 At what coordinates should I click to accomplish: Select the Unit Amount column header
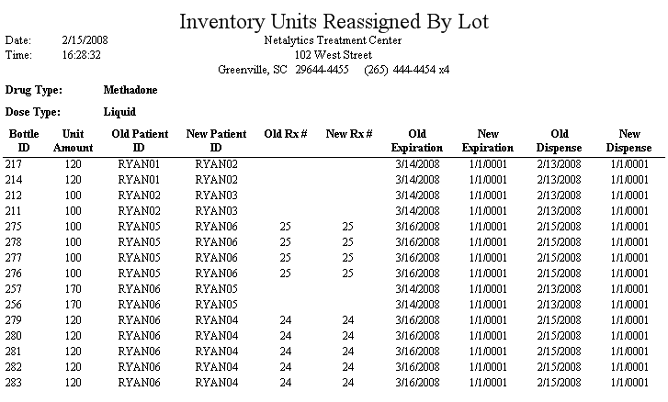(73, 141)
